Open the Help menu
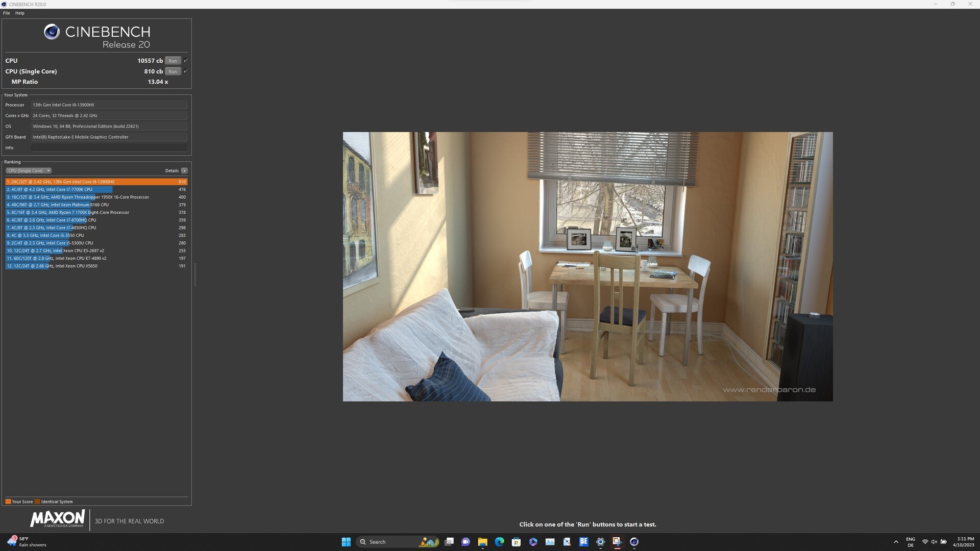The height and width of the screenshot is (551, 980). click(x=20, y=13)
